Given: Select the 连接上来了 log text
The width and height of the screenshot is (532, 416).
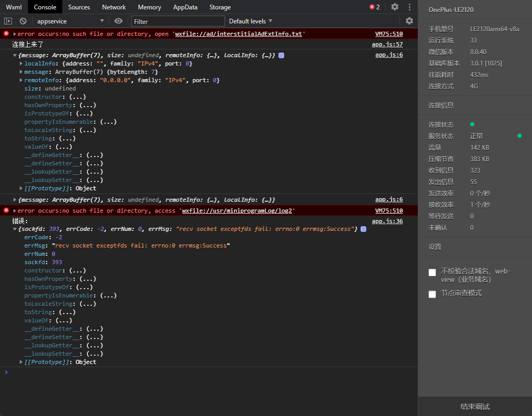Looking at the screenshot, I should click(x=28, y=45).
